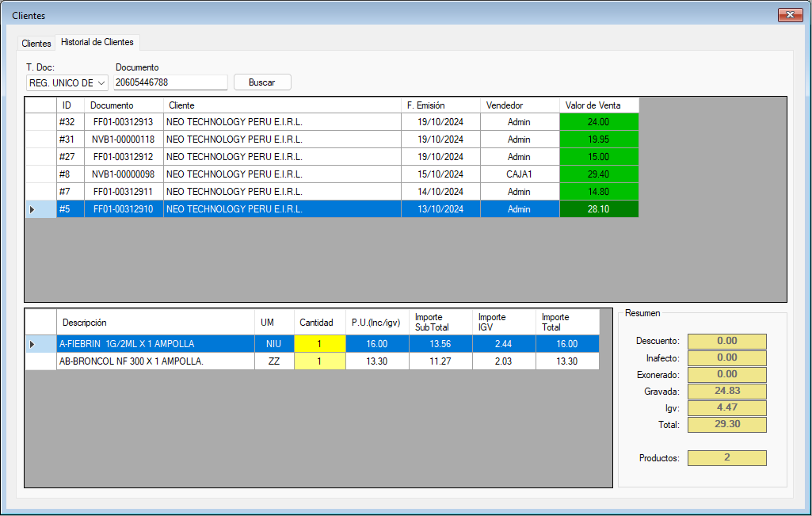Click the Valor de Venta column header
This screenshot has width=812, height=516.
click(593, 105)
